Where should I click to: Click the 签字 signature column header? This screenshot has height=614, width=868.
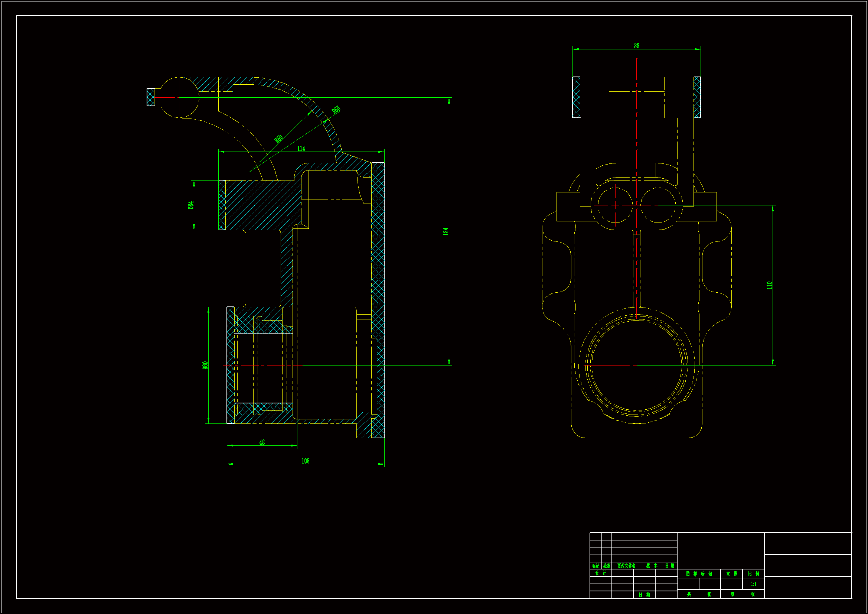pyautogui.click(x=652, y=566)
